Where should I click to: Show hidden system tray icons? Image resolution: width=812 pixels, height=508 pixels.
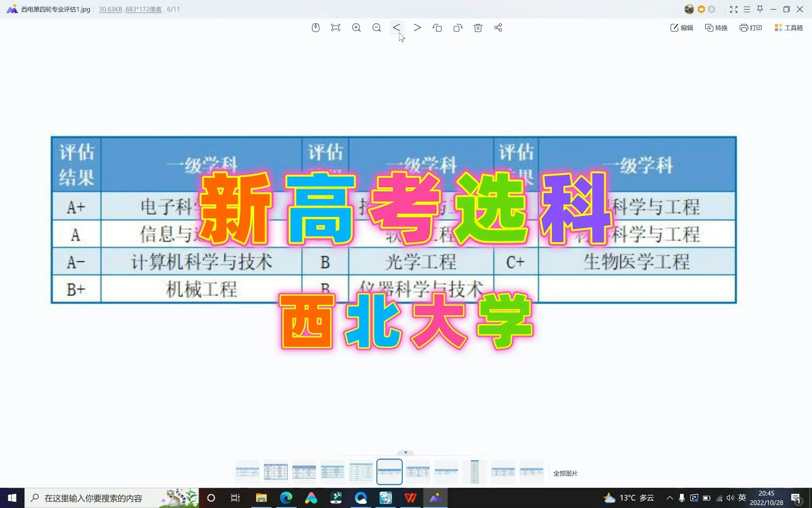[x=670, y=498]
